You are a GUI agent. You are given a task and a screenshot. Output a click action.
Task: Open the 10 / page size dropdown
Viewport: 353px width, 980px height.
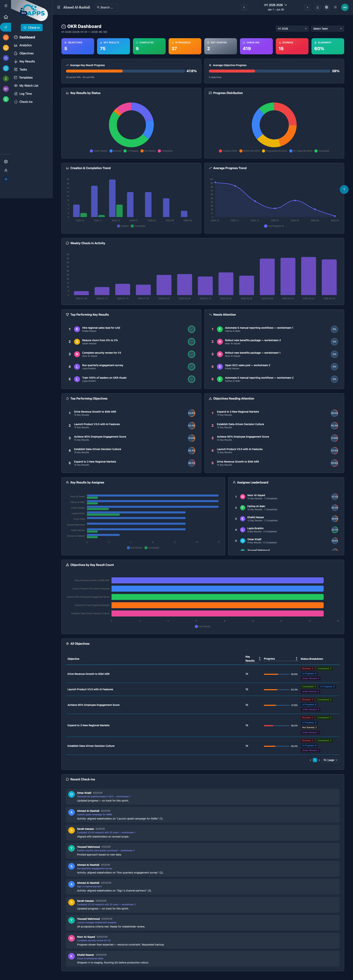(x=330, y=760)
